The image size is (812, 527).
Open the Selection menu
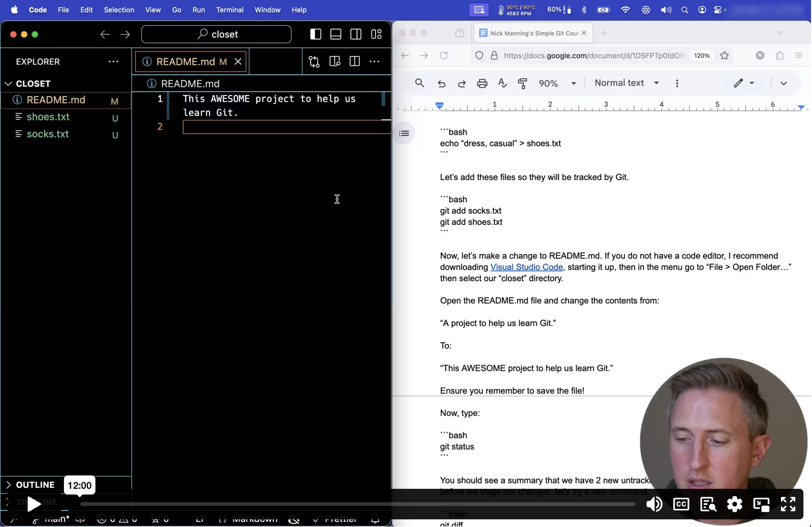pos(119,10)
